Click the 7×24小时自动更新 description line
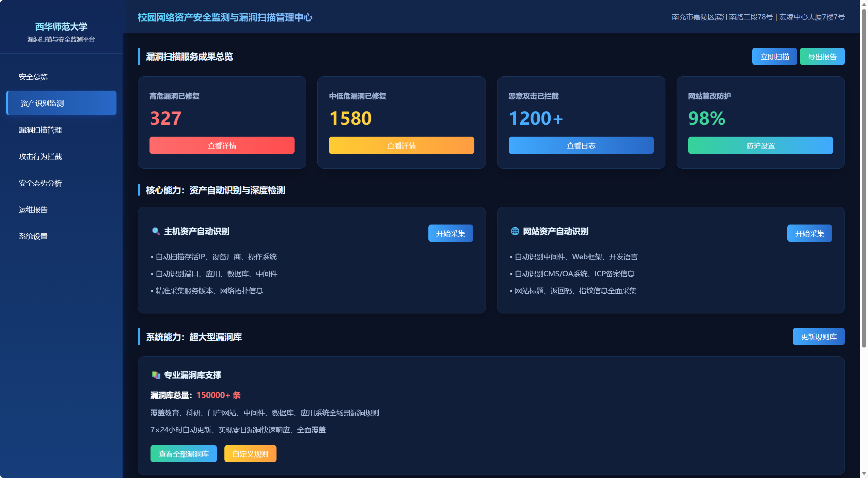 click(238, 430)
